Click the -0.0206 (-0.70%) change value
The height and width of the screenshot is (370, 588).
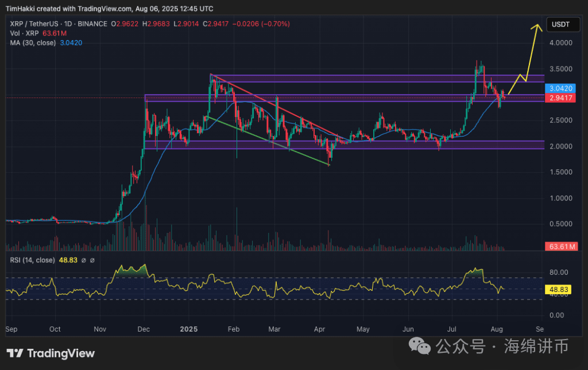(261, 24)
